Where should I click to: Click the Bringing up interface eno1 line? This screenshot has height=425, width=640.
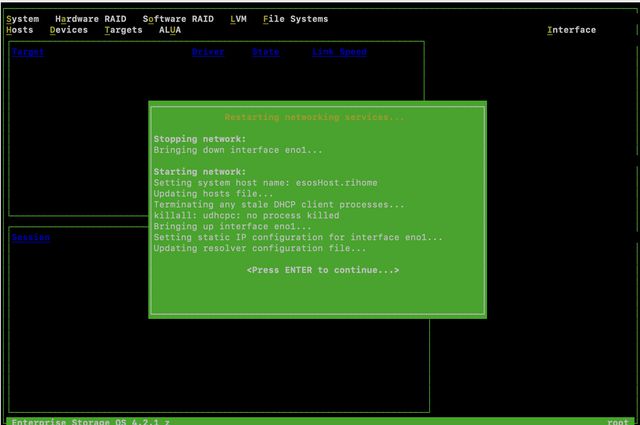pyautogui.click(x=232, y=227)
